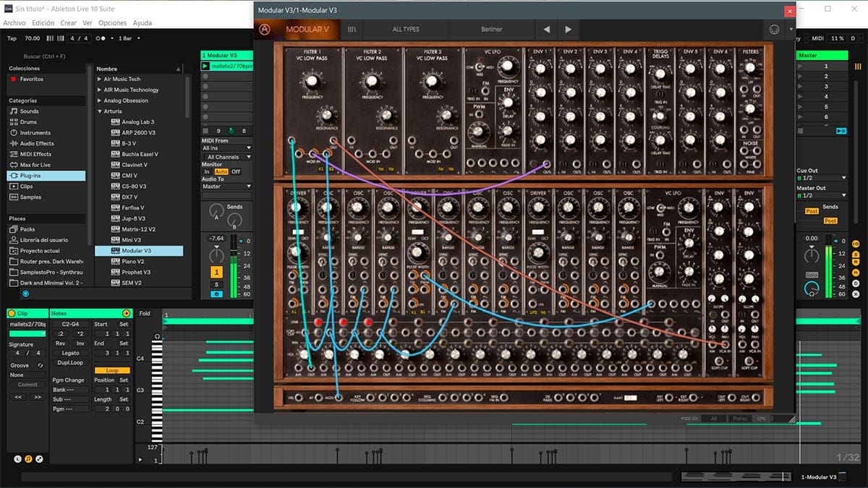Viewport: 868px width, 488px height.
Task: Solo the Modular V3 track
Action: (x=216, y=284)
